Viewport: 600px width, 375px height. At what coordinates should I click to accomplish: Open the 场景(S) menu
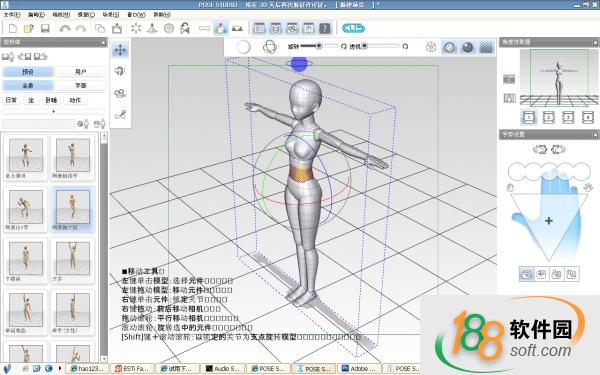(x=111, y=15)
